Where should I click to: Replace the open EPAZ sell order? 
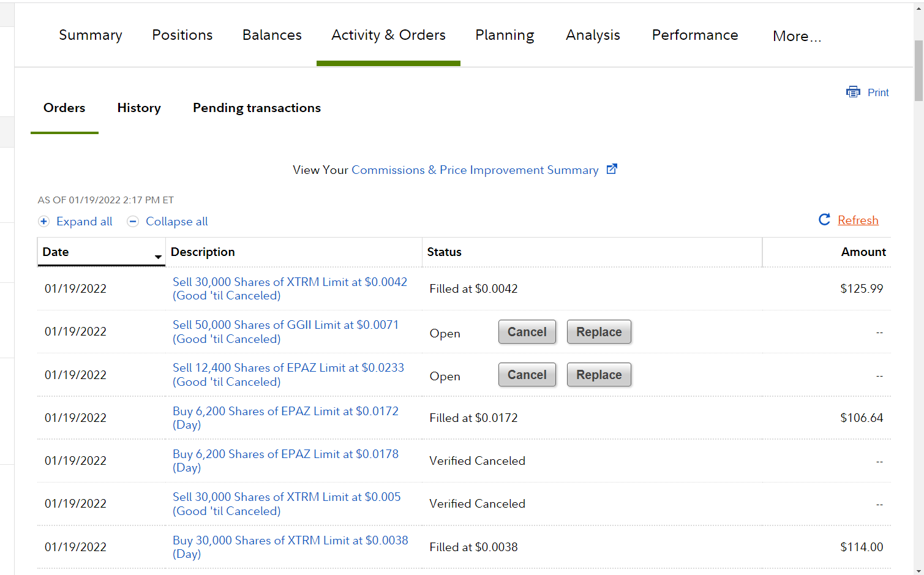pos(598,375)
